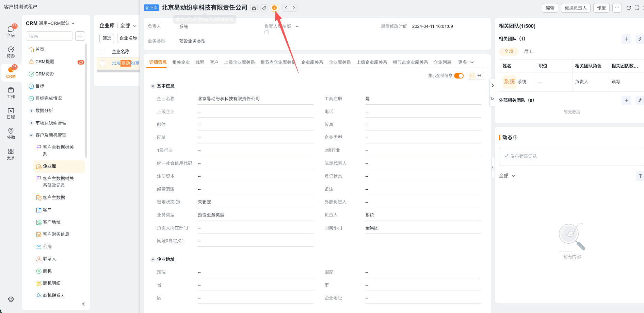Open 日程 calendar in left rail
The image size is (644, 313).
pos(11,113)
